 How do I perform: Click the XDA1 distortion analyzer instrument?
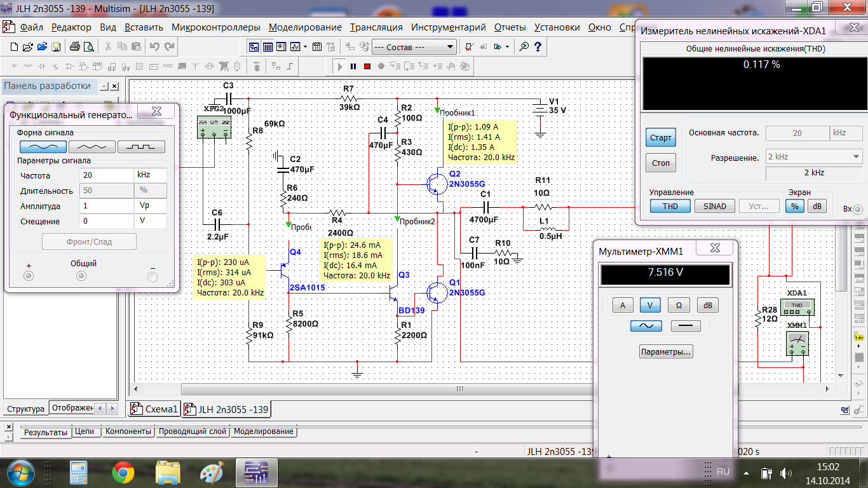pyautogui.click(x=797, y=306)
